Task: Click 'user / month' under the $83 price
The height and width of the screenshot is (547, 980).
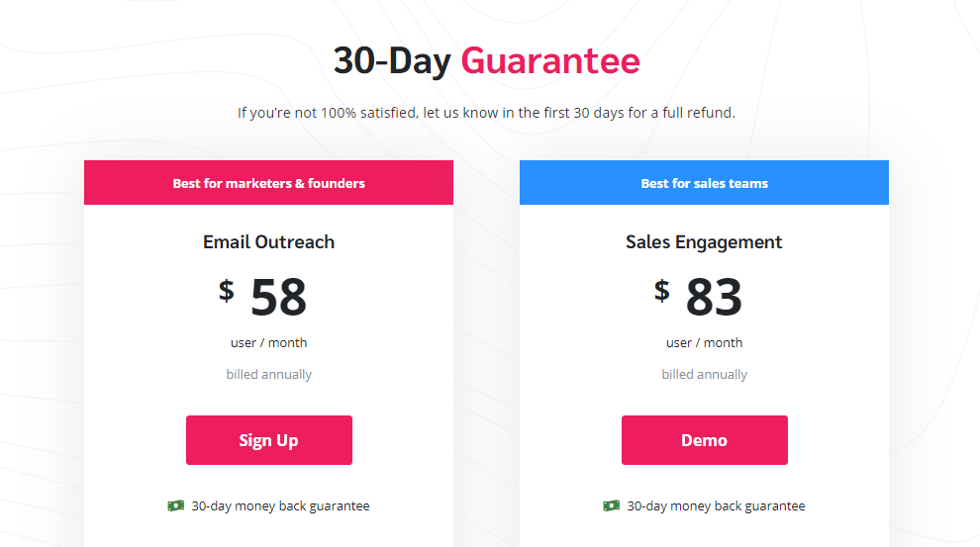Action: (x=705, y=343)
